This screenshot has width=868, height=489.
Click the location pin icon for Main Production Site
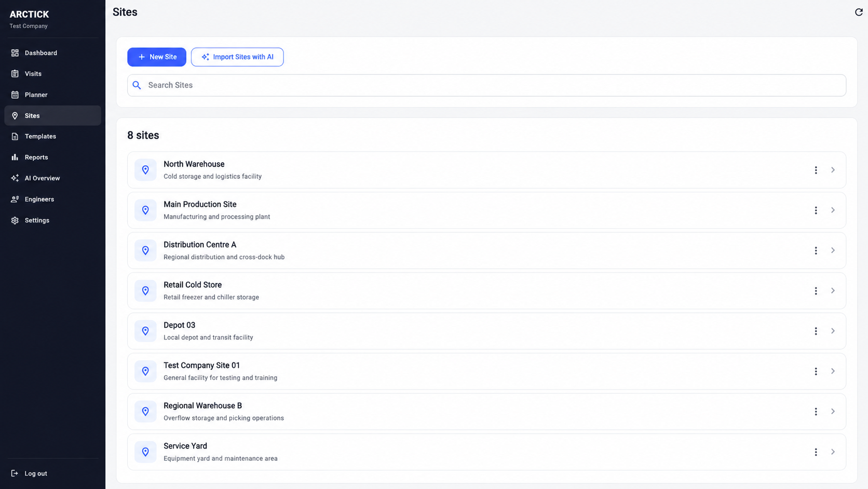pyautogui.click(x=145, y=210)
